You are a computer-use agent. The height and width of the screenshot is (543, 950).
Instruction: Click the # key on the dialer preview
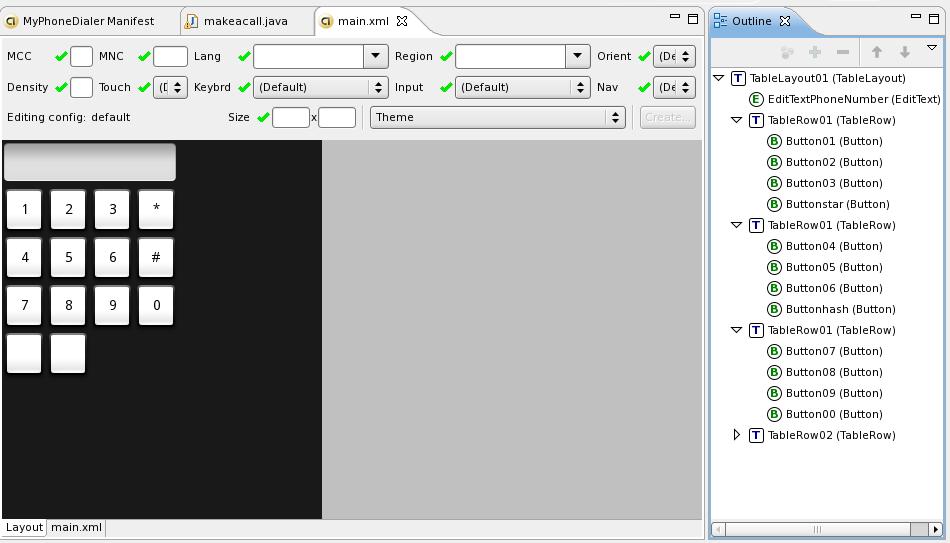(156, 258)
